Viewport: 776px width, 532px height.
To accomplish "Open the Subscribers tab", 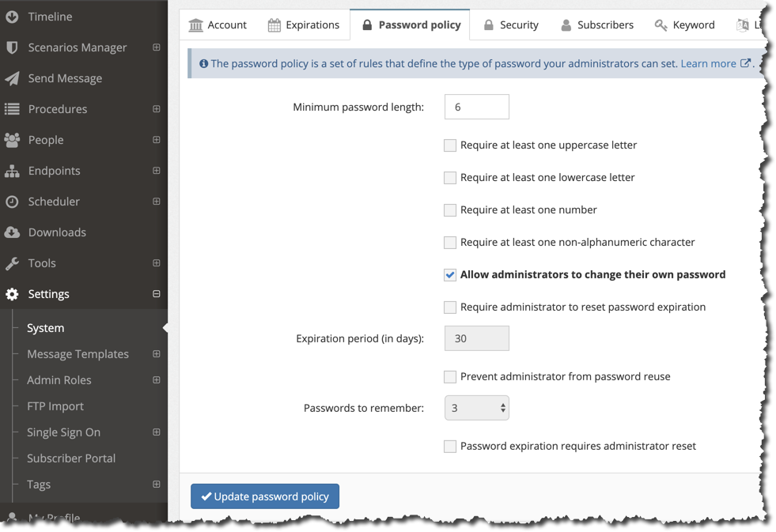I will (597, 25).
